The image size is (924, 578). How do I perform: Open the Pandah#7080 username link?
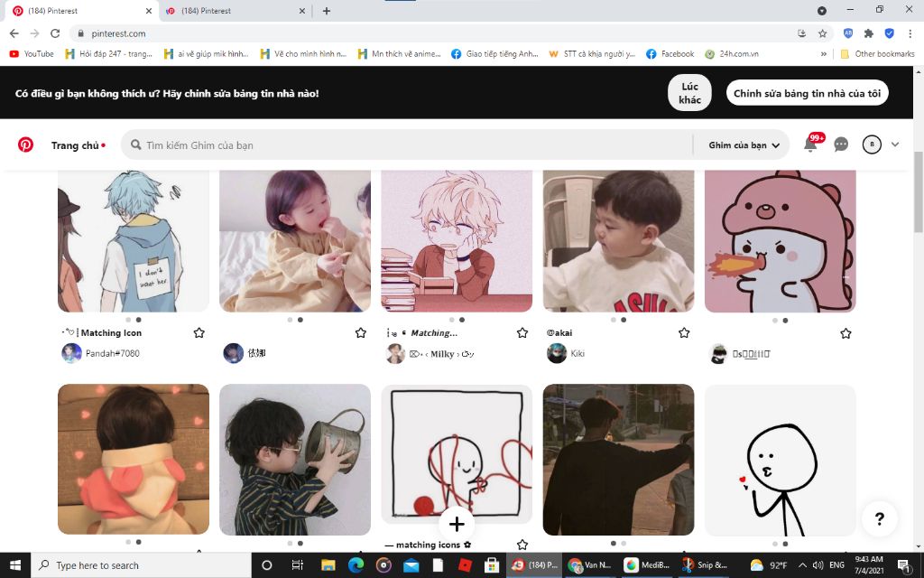point(113,353)
